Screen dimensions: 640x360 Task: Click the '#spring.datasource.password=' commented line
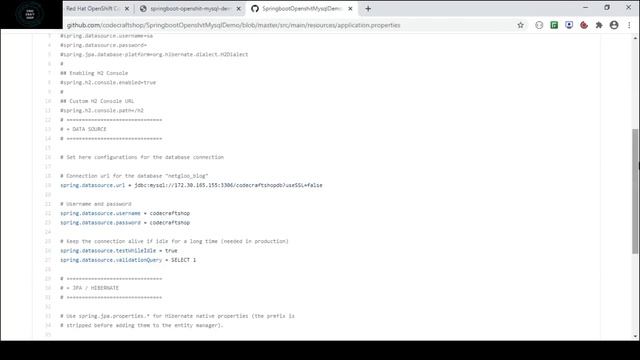point(104,45)
